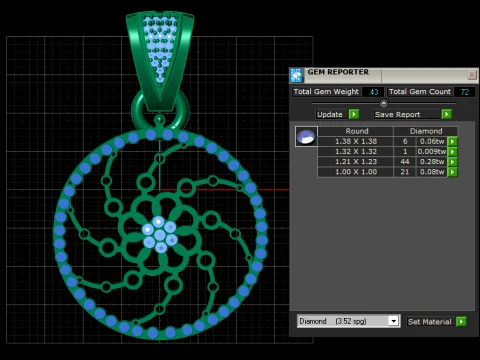The width and height of the screenshot is (480, 360).
Task: Click the Update button
Action: 332,114
